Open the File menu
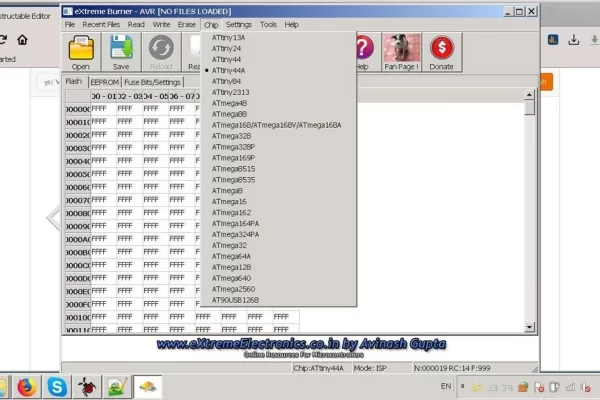 tap(70, 24)
